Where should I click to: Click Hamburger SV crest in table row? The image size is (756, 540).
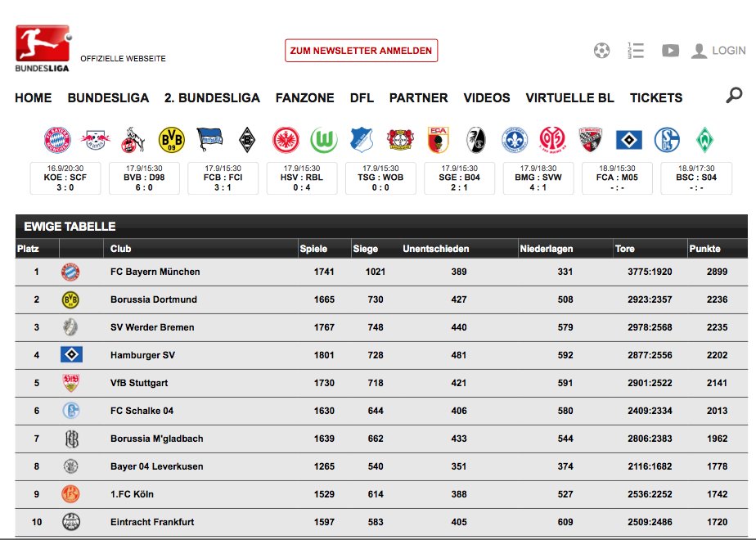(x=71, y=355)
